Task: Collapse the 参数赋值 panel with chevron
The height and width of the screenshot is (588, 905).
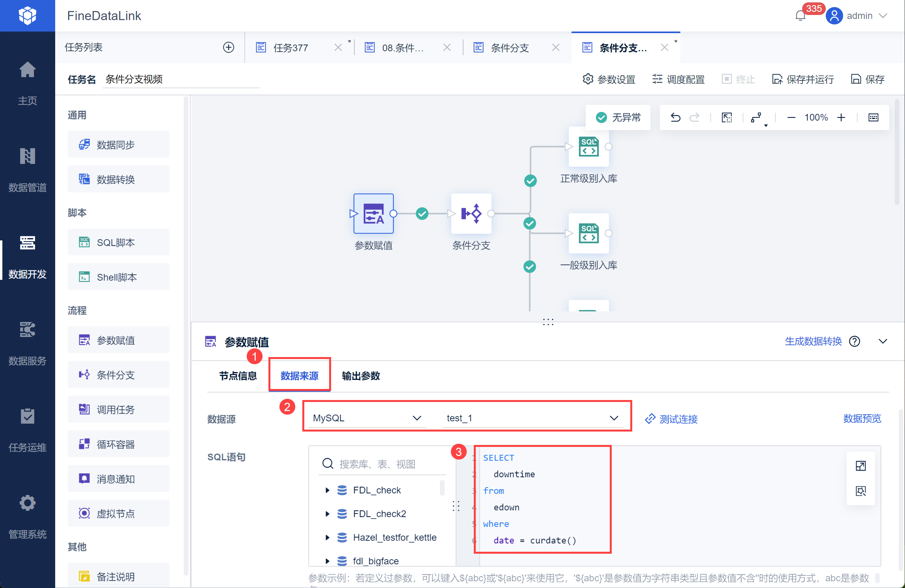Action: click(x=883, y=341)
